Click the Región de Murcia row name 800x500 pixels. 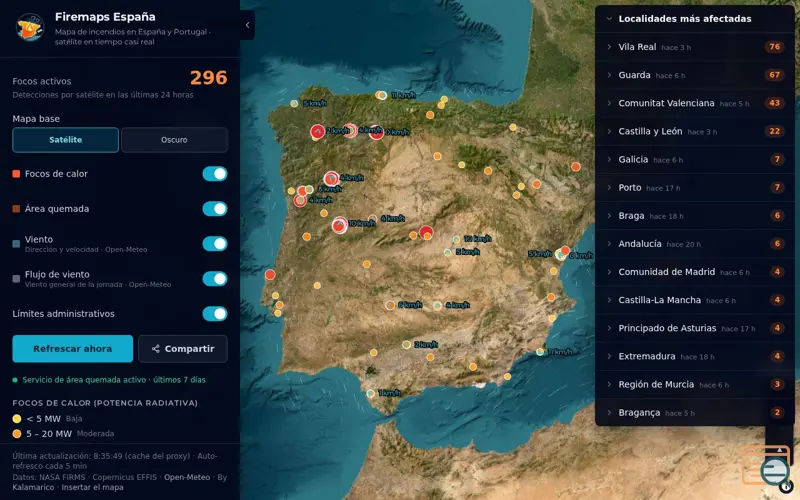pos(656,384)
